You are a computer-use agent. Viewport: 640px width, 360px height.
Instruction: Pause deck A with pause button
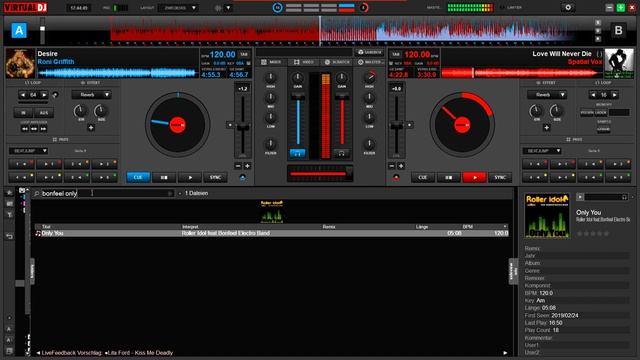(x=164, y=178)
